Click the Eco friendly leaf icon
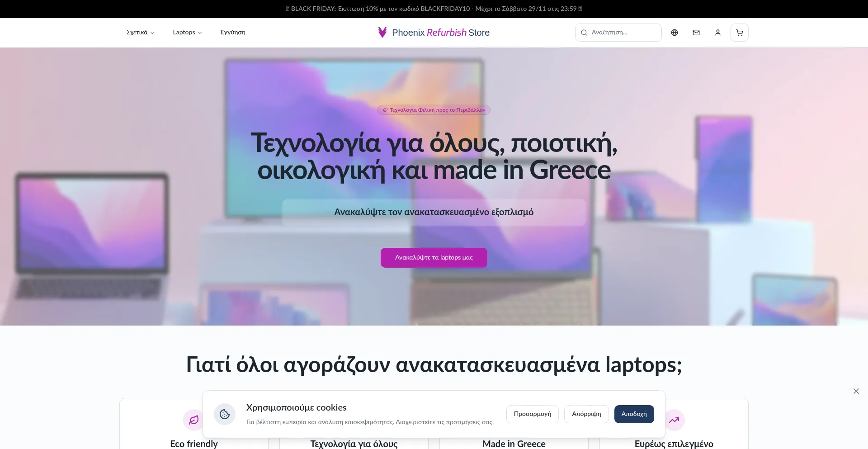This screenshot has height=449, width=868. [194, 420]
